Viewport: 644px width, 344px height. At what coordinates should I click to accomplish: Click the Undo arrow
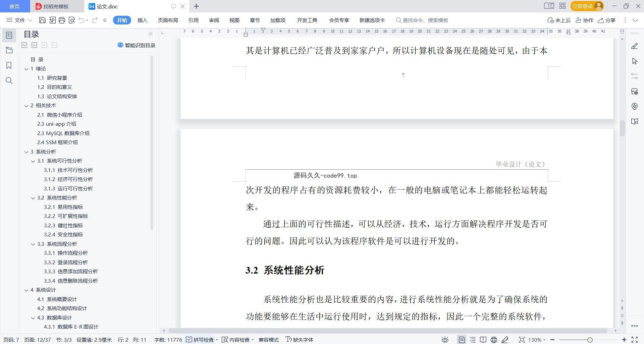81,20
